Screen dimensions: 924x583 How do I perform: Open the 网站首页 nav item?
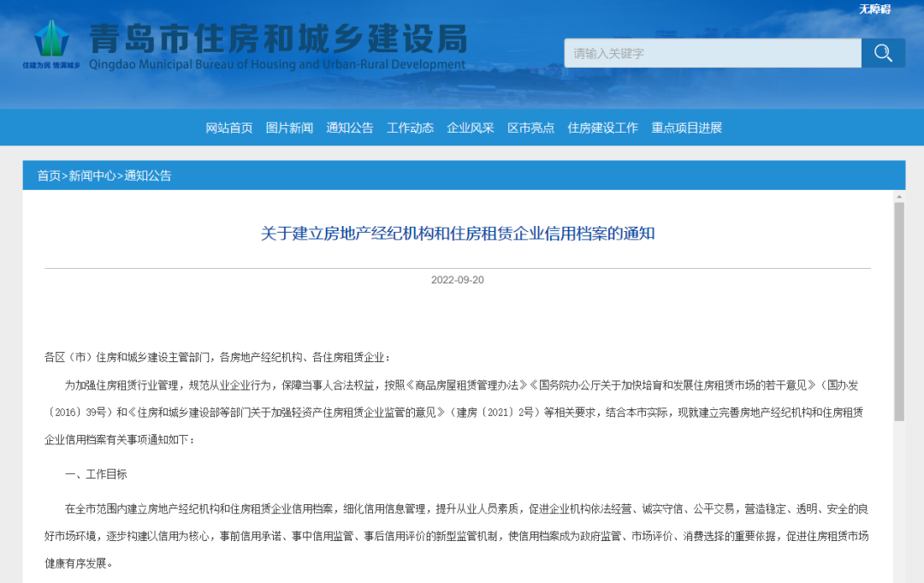[228, 128]
